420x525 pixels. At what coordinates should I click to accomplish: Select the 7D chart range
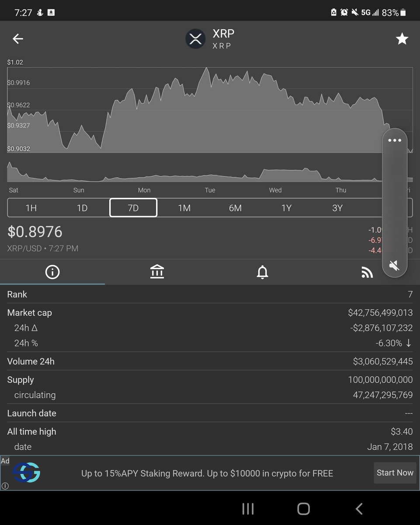[x=133, y=208]
